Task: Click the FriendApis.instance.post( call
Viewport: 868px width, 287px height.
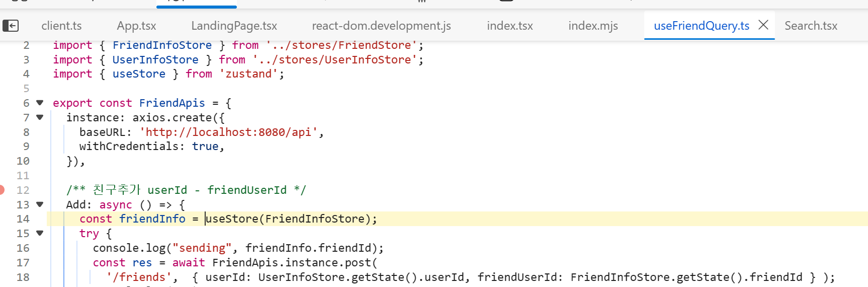Action: [x=295, y=262]
